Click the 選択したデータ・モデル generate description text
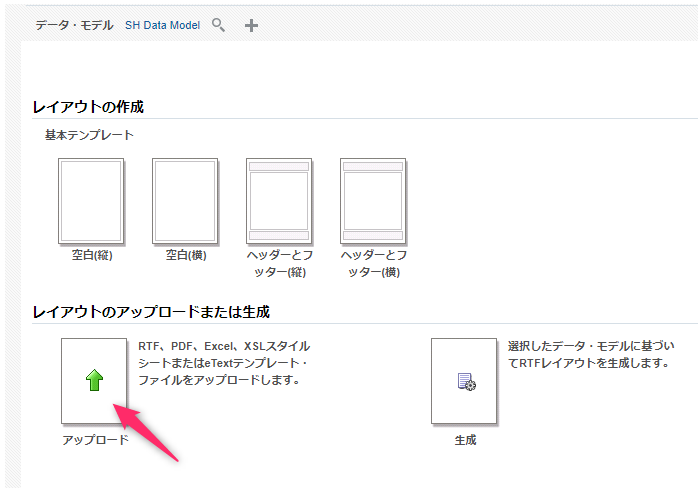The image size is (698, 488). pyautogui.click(x=591, y=354)
